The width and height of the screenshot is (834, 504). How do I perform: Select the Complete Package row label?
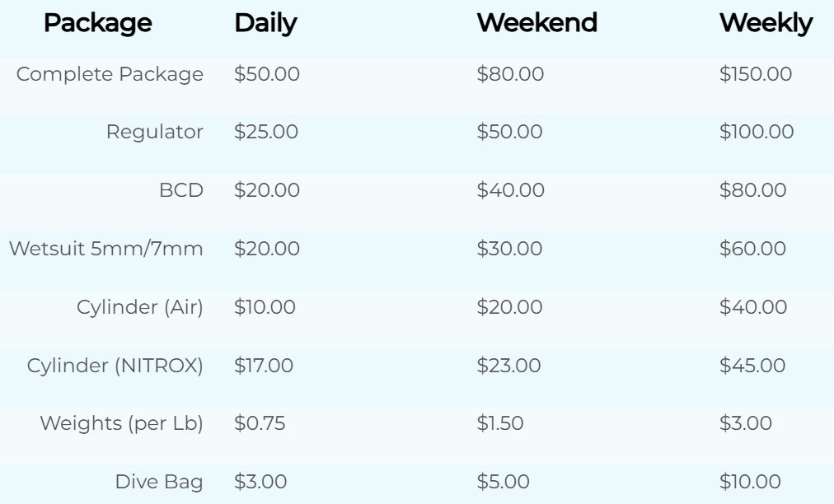tap(110, 74)
